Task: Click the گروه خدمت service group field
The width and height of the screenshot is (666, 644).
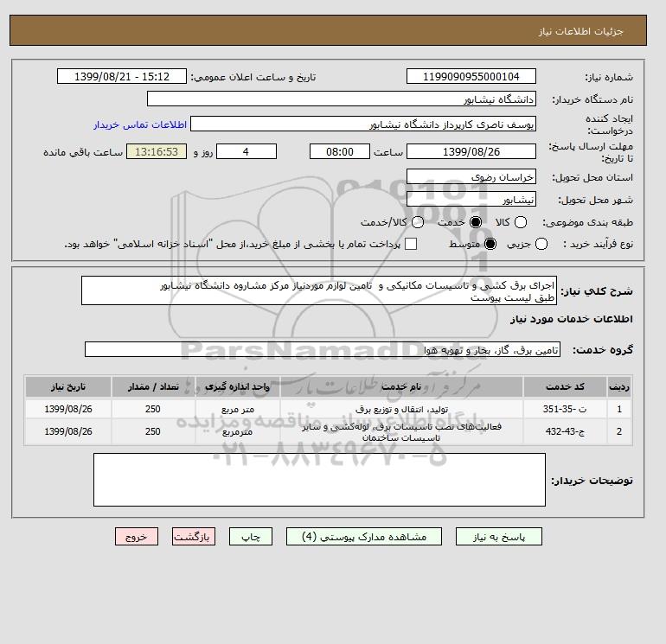Action: pyautogui.click(x=323, y=349)
